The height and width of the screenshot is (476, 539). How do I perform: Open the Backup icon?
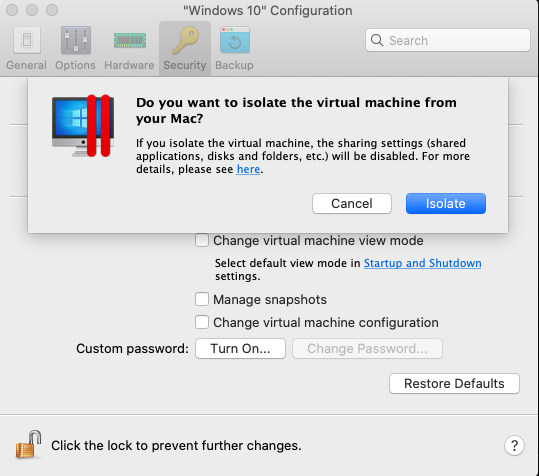point(235,40)
